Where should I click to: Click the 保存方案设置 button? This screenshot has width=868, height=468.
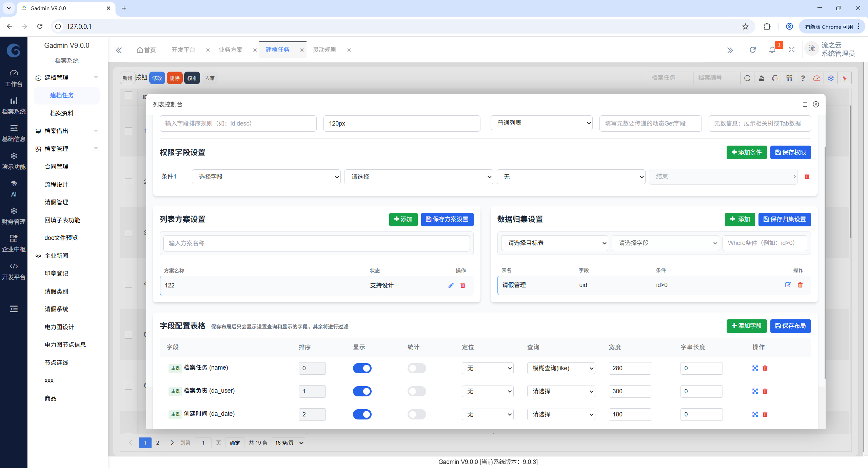447,219
